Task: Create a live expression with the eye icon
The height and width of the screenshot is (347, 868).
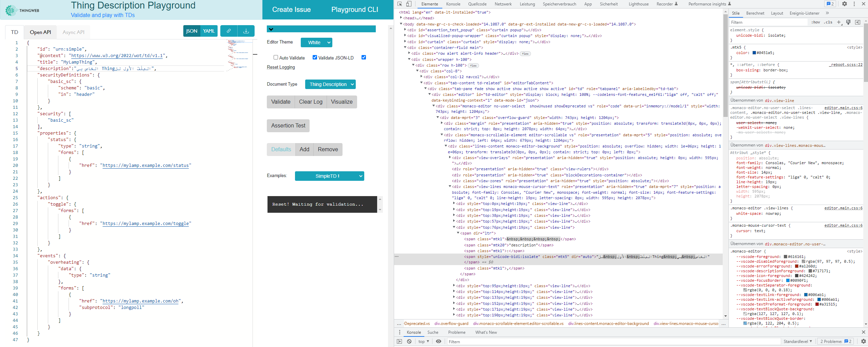Action: [x=438, y=341]
